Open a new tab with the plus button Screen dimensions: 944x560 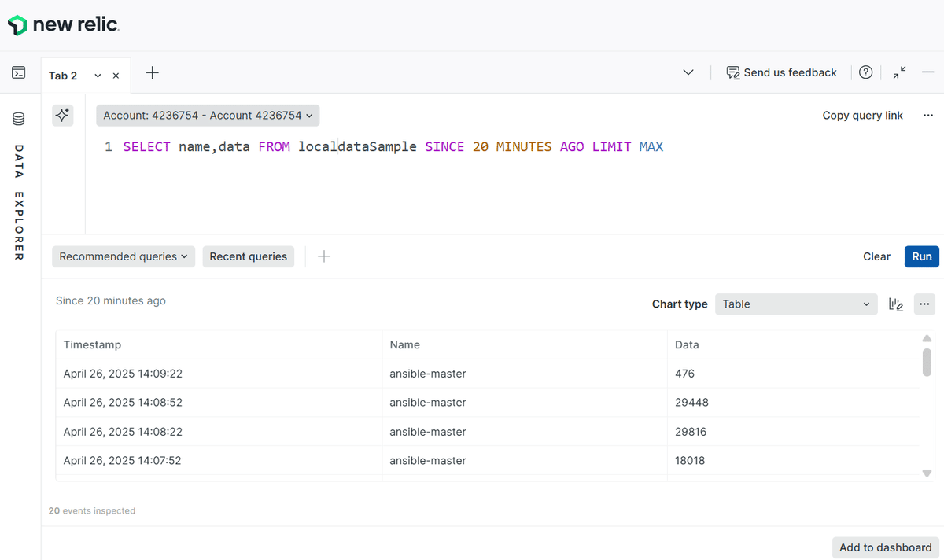tap(152, 72)
